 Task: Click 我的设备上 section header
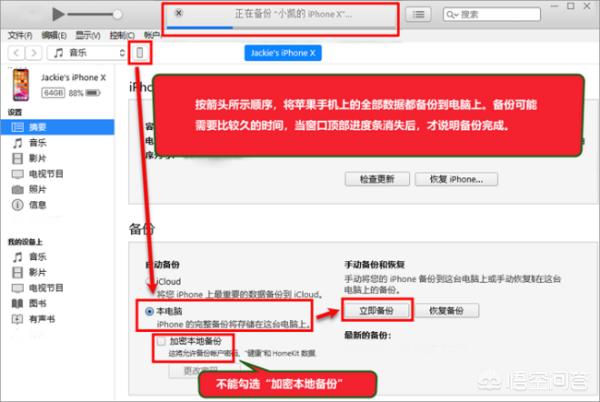point(25,242)
